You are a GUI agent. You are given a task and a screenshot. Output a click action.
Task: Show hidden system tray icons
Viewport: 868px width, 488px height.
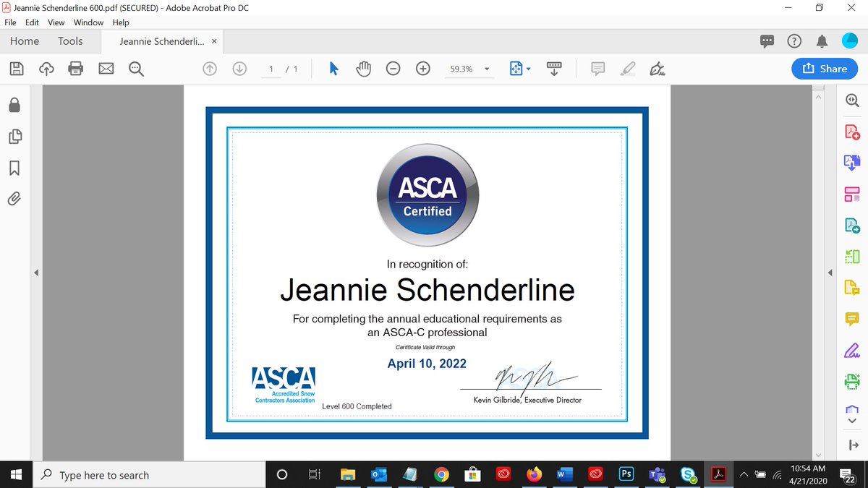click(743, 475)
